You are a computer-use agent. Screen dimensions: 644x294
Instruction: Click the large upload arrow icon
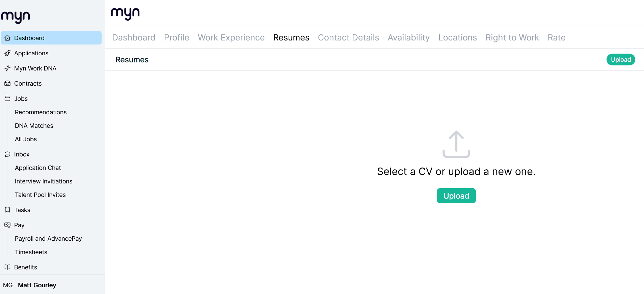456,144
